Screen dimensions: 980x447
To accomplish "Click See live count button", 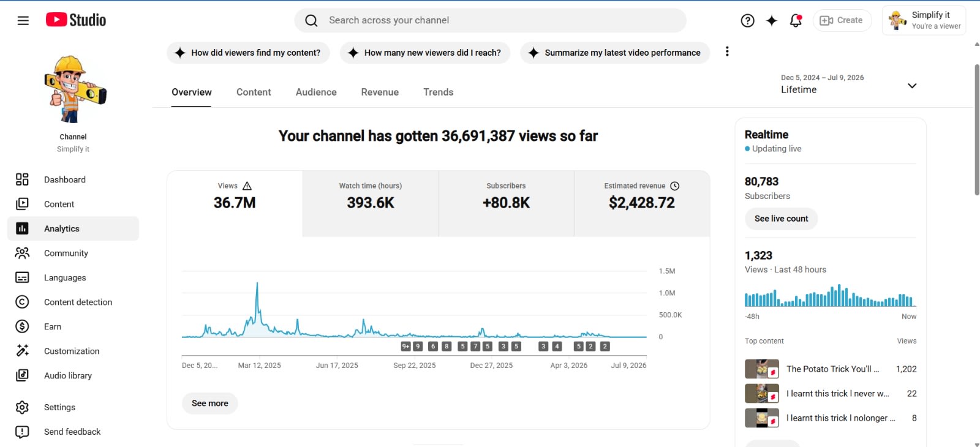I will (782, 219).
